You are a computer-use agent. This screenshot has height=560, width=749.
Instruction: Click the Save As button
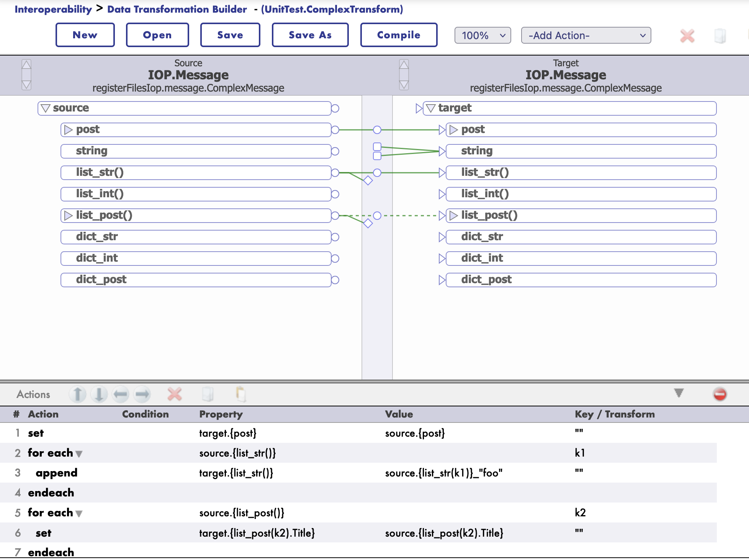[x=310, y=35]
